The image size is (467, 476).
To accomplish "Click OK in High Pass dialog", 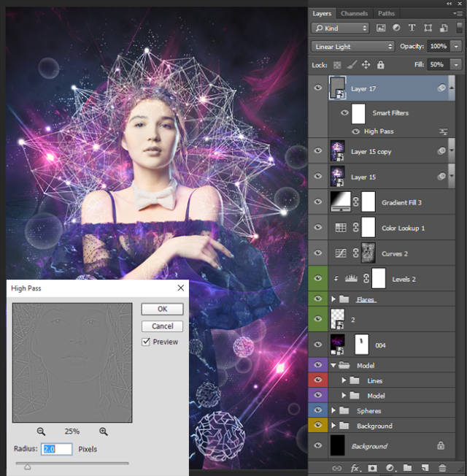I will (163, 309).
